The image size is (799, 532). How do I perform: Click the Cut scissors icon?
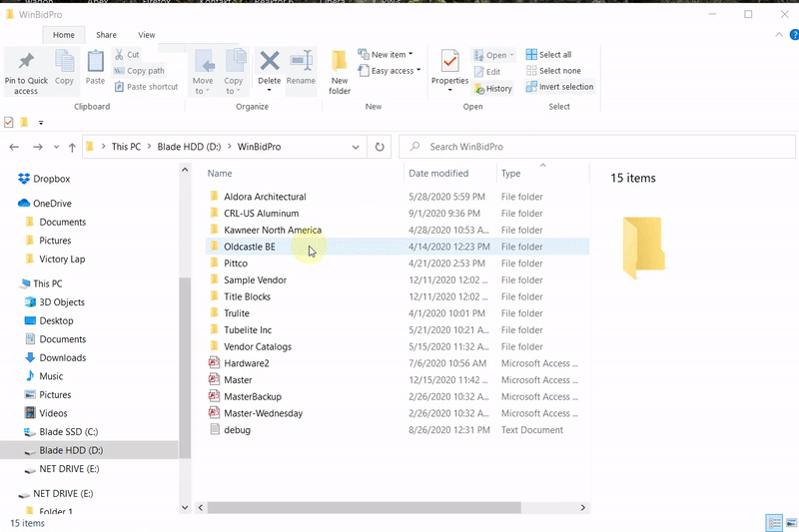pos(119,54)
